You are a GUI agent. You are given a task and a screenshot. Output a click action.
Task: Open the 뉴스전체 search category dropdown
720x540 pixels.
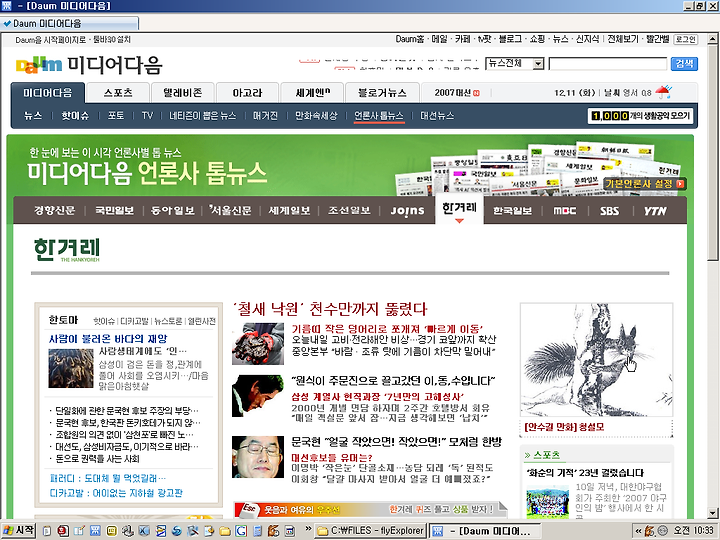pyautogui.click(x=538, y=63)
